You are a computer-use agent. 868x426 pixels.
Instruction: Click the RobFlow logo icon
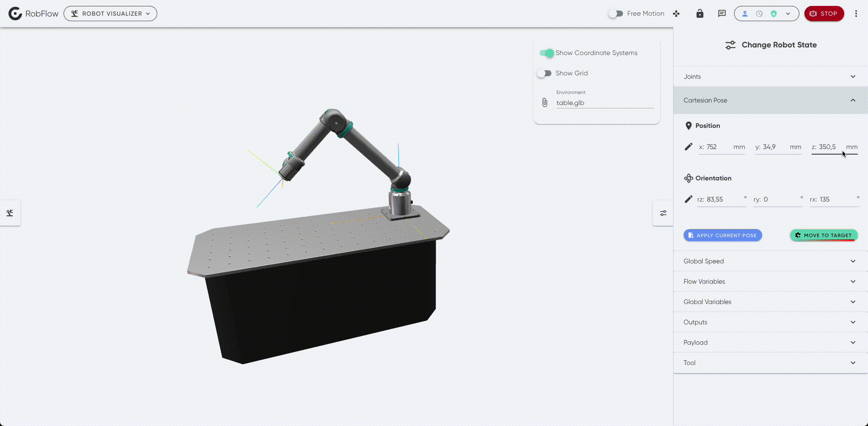click(15, 14)
